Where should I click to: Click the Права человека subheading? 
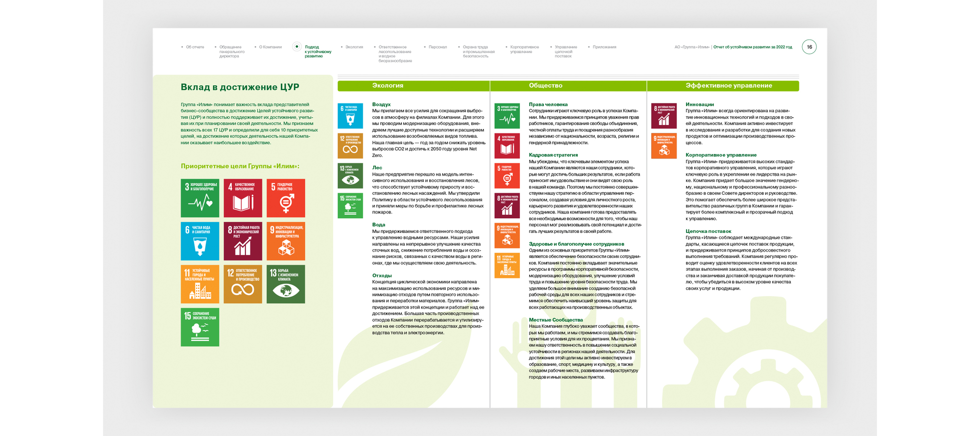(x=548, y=104)
